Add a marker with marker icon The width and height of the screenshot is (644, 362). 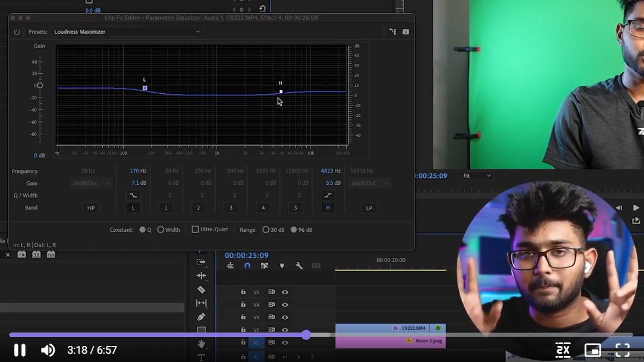(x=282, y=266)
